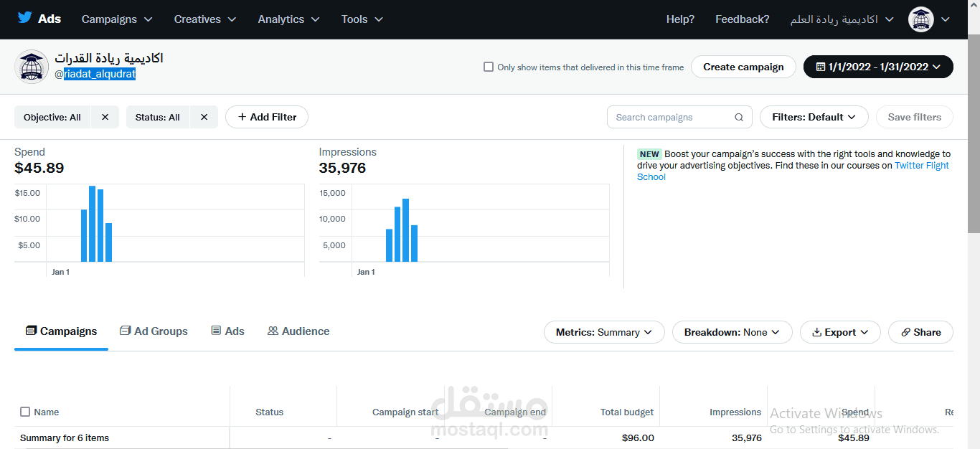Expand the chevron next to profile avatar

946,20
